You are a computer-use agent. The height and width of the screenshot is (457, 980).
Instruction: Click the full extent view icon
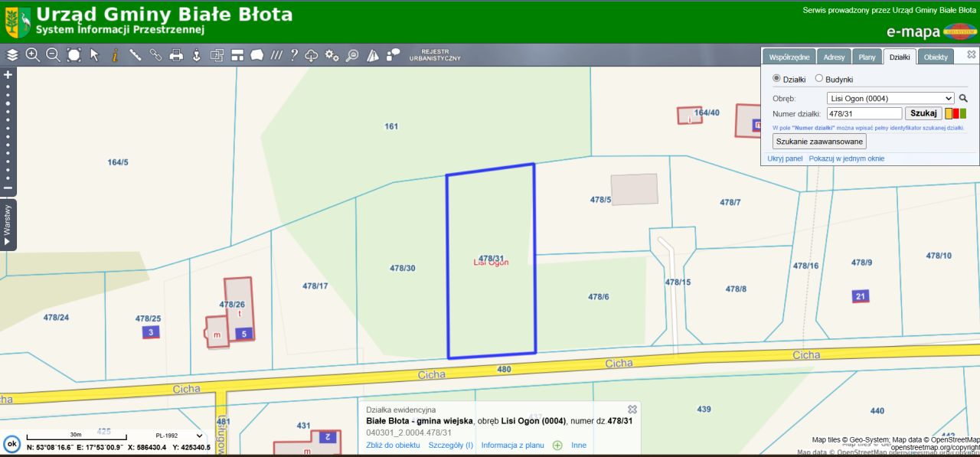click(x=73, y=55)
